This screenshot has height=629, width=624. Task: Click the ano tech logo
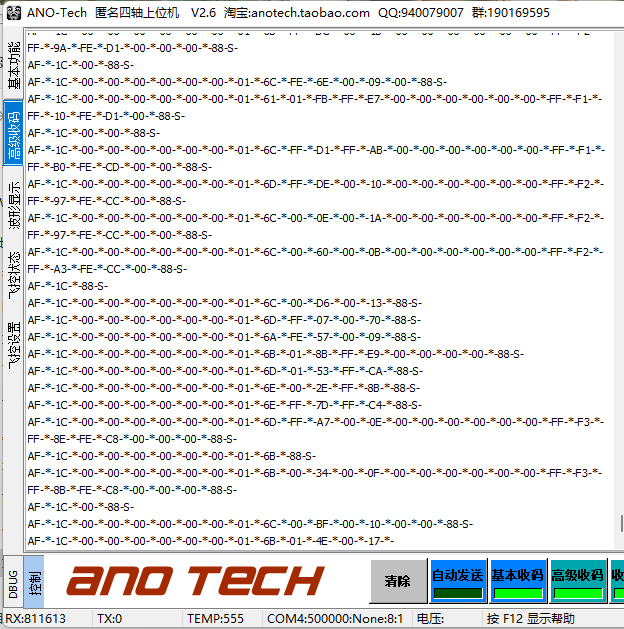click(195, 580)
